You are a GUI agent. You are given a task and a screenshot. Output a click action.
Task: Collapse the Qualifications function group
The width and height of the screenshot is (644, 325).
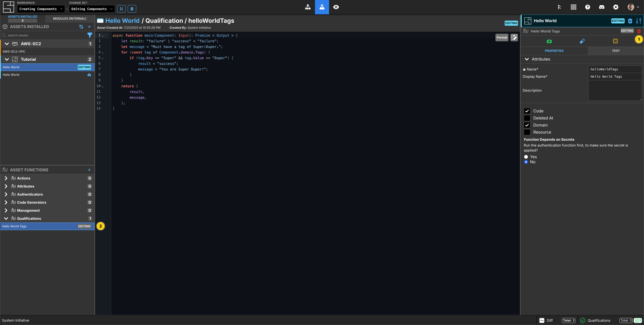[x=6, y=218]
